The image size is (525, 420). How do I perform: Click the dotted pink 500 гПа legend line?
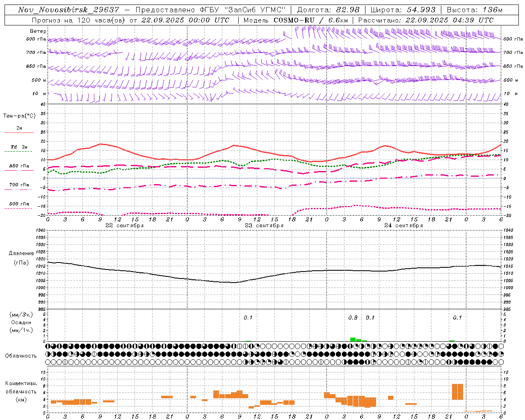pyautogui.click(x=18, y=208)
